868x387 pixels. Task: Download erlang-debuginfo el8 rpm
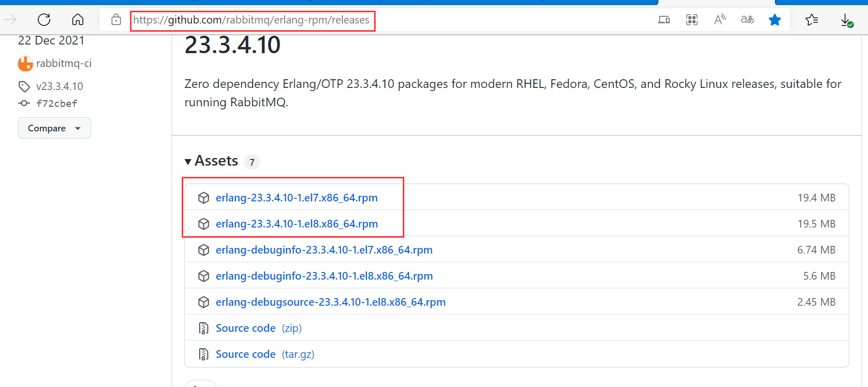(x=324, y=276)
